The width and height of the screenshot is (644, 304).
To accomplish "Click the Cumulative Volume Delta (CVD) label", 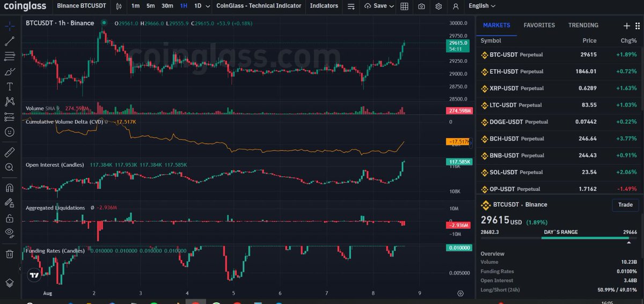I will pyautogui.click(x=64, y=122).
